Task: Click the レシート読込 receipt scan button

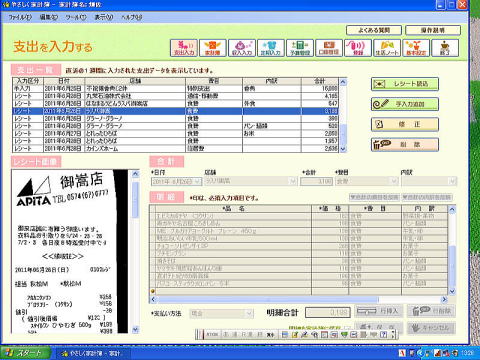Action: [405, 84]
